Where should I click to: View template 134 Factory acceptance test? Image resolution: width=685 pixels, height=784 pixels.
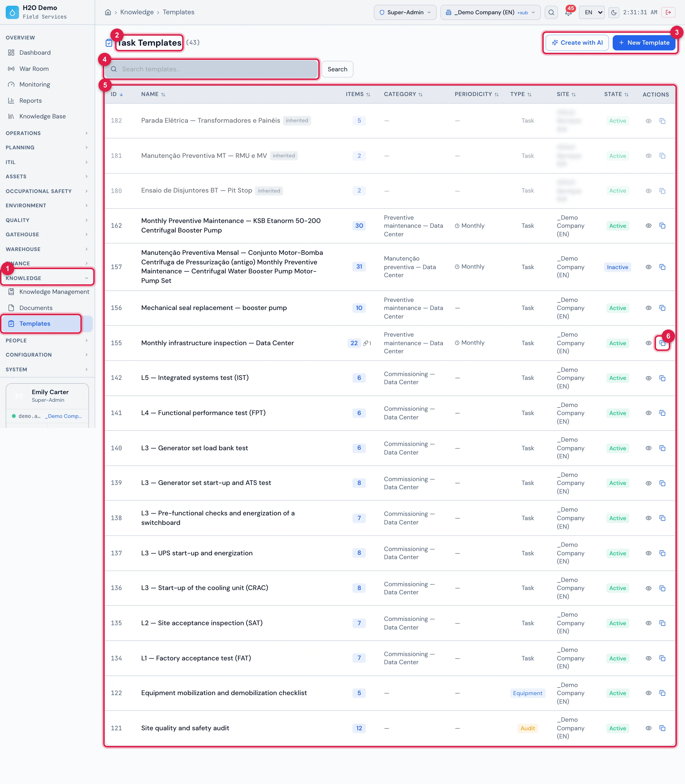pos(648,658)
